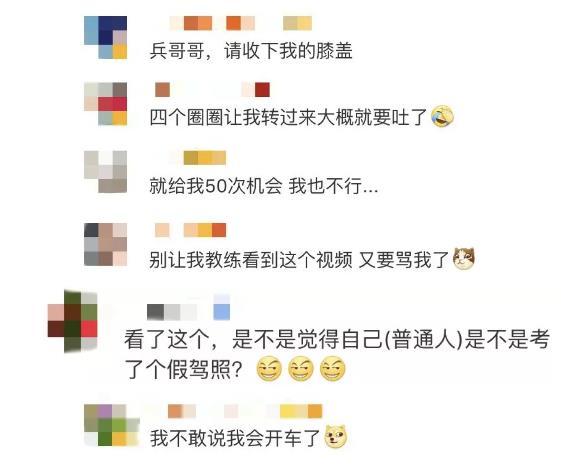Open the username above the 兵哥哥 comment
The height and width of the screenshot is (470, 561).
point(240,23)
